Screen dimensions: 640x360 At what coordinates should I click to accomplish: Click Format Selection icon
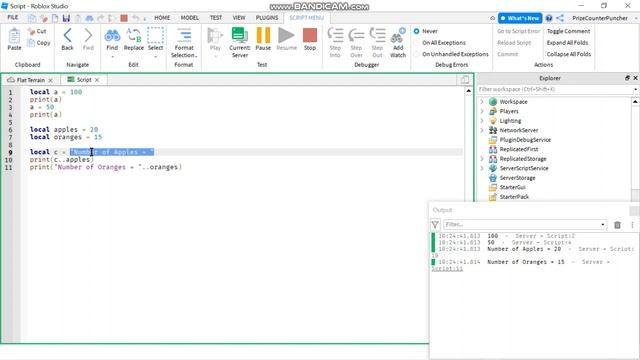pyautogui.click(x=184, y=36)
